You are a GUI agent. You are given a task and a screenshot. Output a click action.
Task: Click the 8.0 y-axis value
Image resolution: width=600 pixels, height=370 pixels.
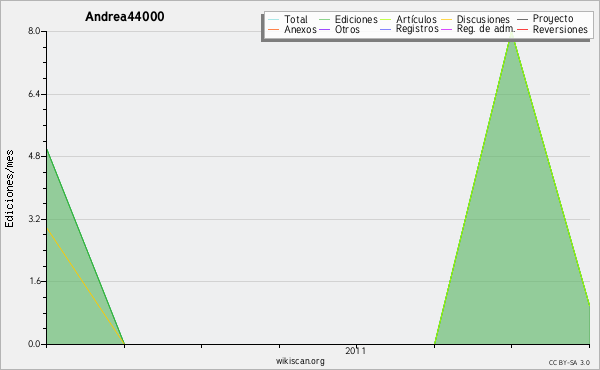click(x=34, y=31)
